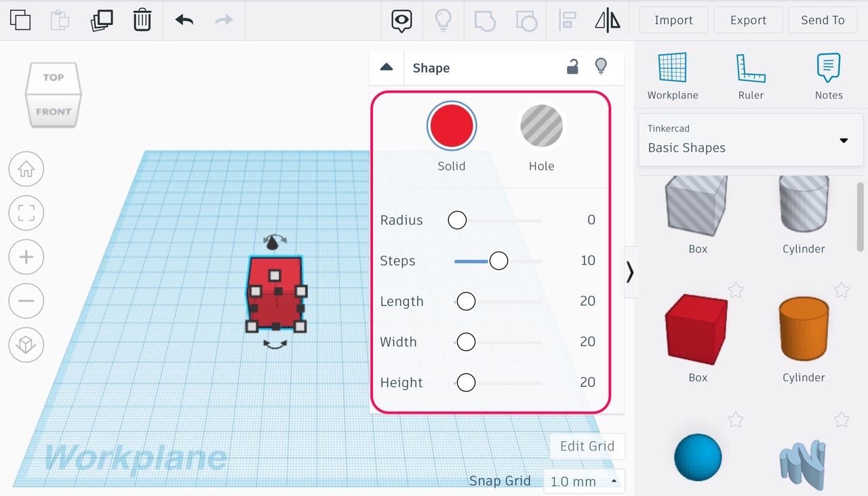Click the Steps slider handle
868x496 pixels.
(498, 261)
